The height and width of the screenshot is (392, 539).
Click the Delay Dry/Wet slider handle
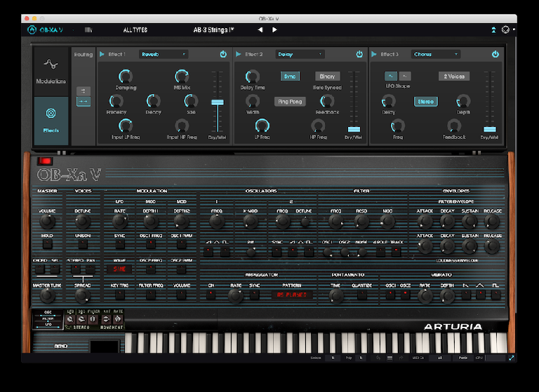[354, 129]
